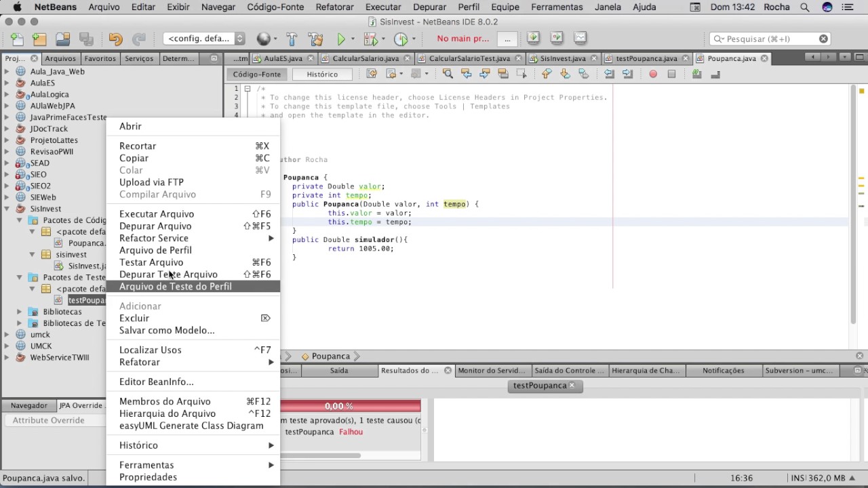The width and height of the screenshot is (868, 488).
Task: Click the memory usage indicator 362,0 MB
Action: [x=827, y=478]
